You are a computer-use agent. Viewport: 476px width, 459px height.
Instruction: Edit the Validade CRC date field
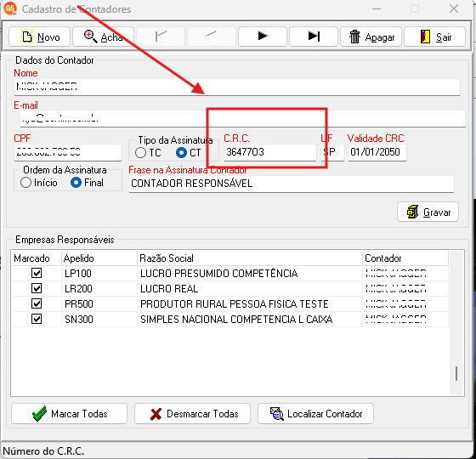point(377,152)
